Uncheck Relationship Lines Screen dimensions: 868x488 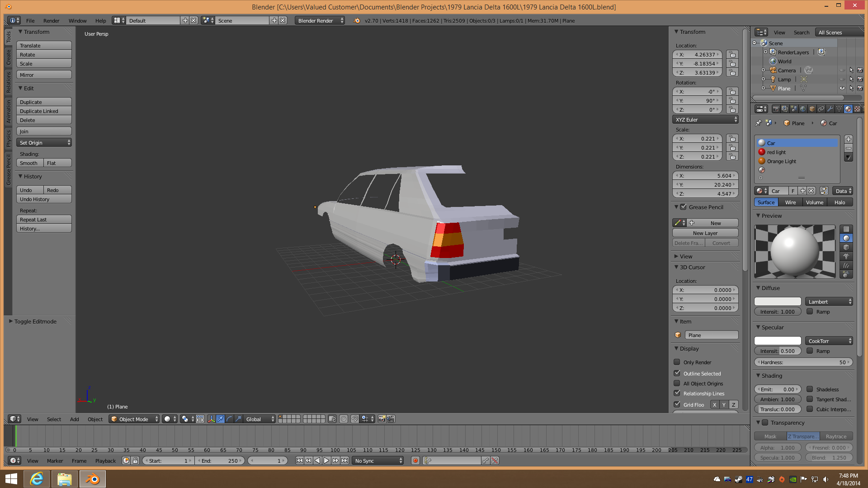(x=677, y=393)
